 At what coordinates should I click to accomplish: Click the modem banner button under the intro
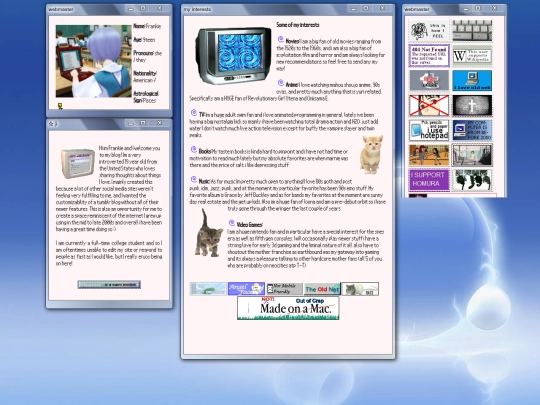click(109, 284)
